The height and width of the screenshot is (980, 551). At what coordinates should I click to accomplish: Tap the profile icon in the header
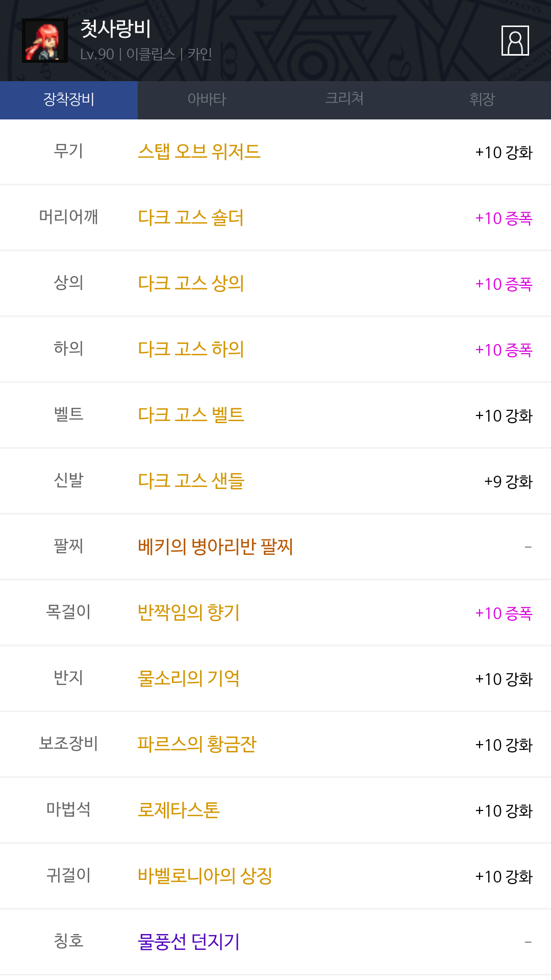point(515,40)
